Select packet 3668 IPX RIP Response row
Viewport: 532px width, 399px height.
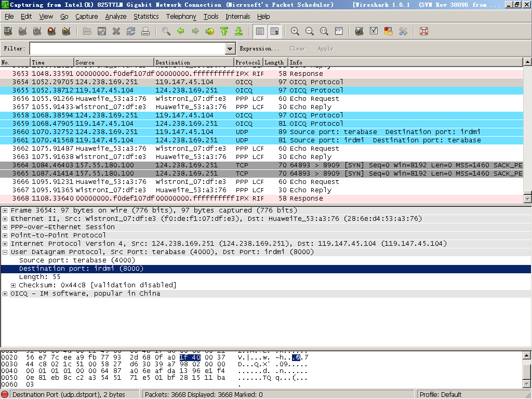pyautogui.click(x=262, y=198)
